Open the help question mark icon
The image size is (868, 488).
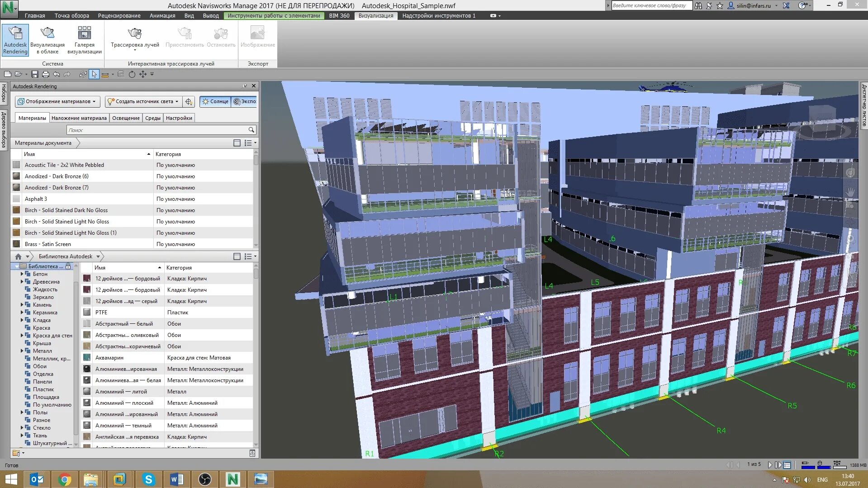tap(802, 5)
